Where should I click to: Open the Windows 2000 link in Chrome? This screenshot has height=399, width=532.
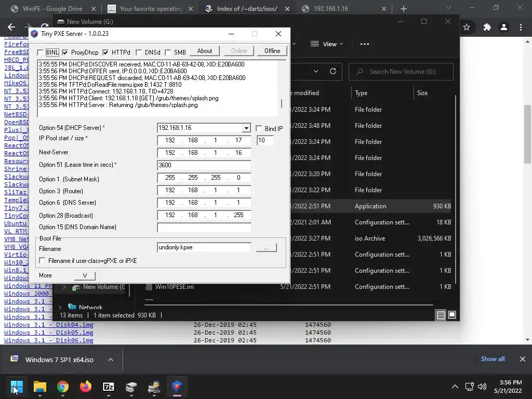(x=26, y=294)
